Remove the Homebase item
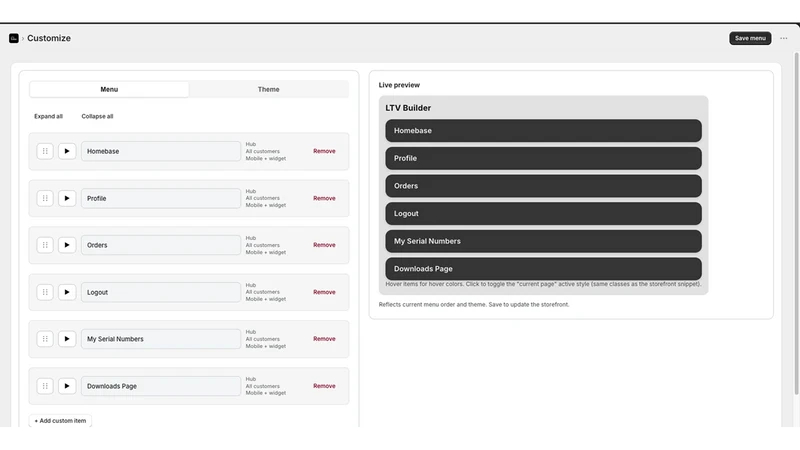This screenshot has width=800, height=450. point(324,151)
